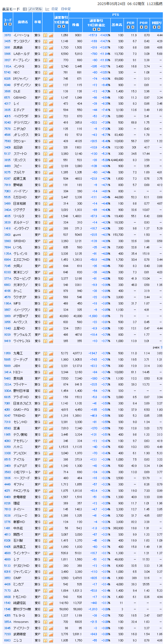Click 出来高 column header
Screen dimensions: 166x644
117,25
